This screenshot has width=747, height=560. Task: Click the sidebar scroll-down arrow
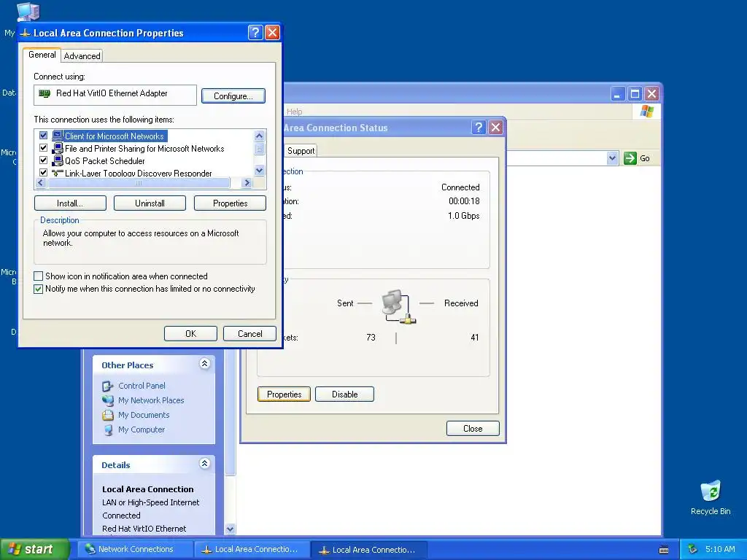230,529
